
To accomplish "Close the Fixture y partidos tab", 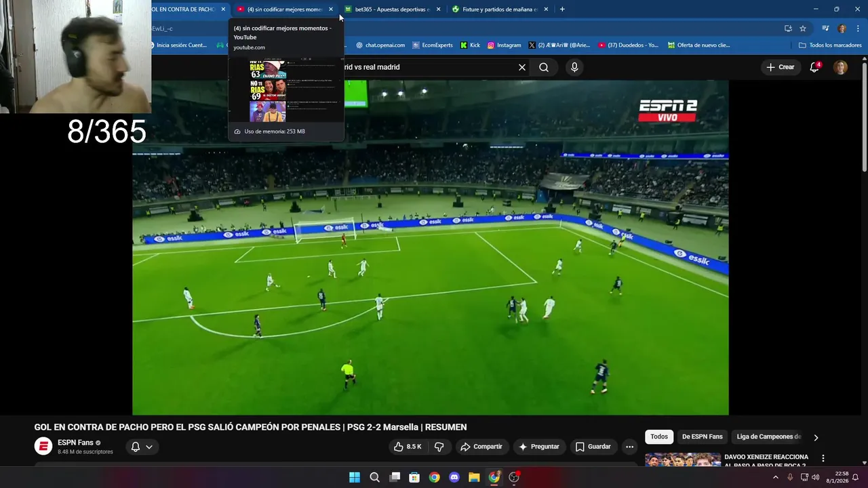I will pyautogui.click(x=546, y=9).
